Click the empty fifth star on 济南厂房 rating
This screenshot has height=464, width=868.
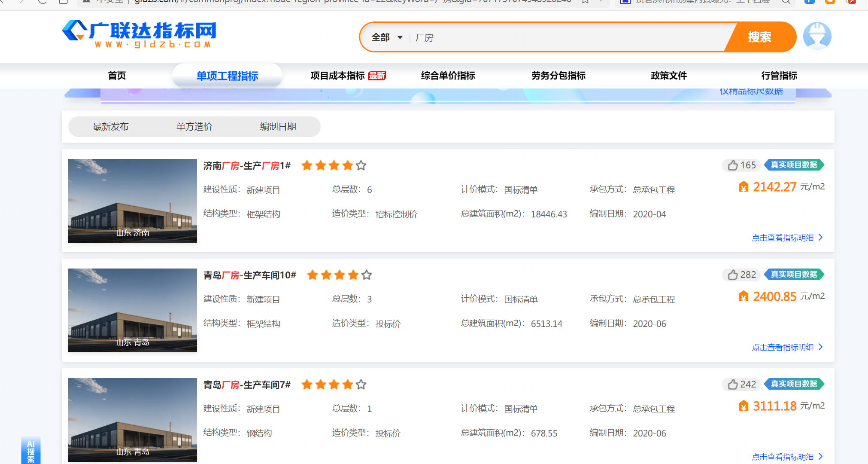coord(361,165)
